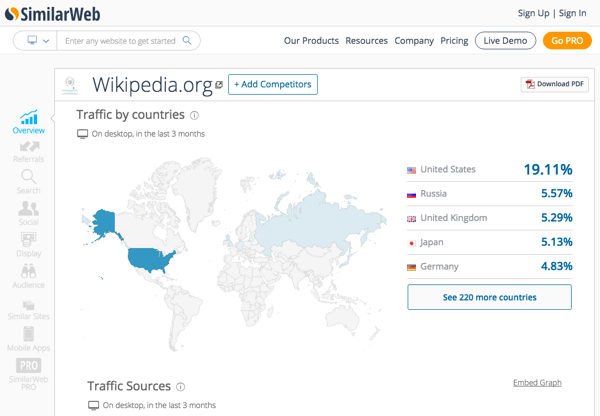
Task: Click the Go PRO button
Action: (x=567, y=41)
